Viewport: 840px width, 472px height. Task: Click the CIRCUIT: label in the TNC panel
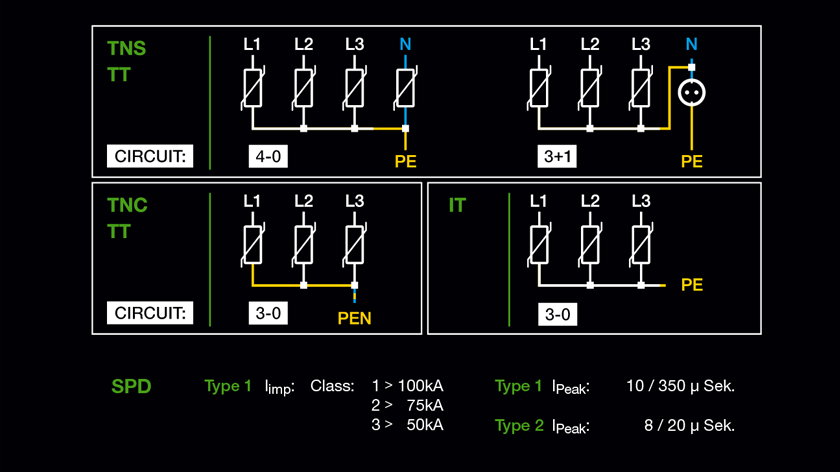(150, 313)
